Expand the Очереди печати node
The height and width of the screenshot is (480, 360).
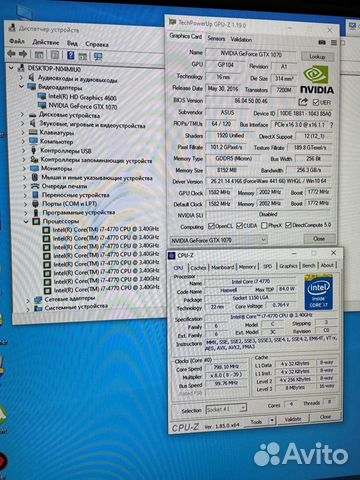[25, 186]
